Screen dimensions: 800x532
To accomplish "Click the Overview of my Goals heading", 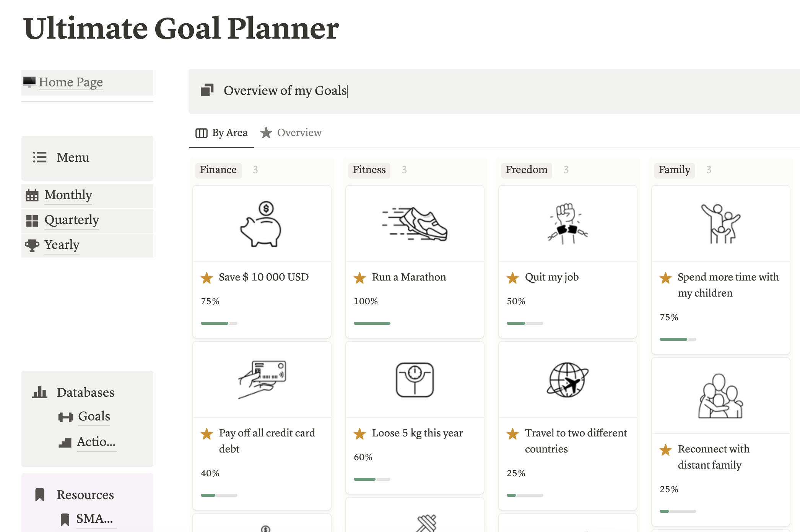I will tap(285, 91).
